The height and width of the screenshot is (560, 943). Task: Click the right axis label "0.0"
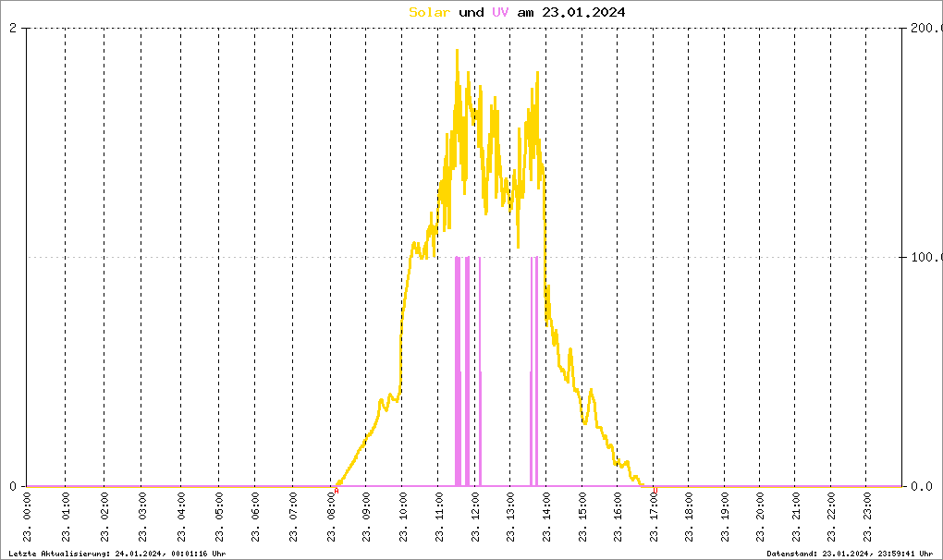(x=922, y=486)
